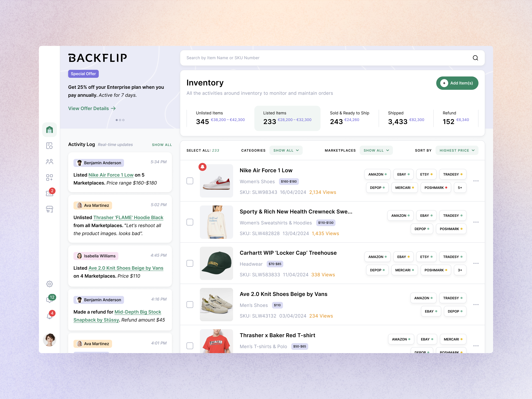The width and height of the screenshot is (532, 399).
Task: Open the Categories Show All dropdown
Action: click(x=286, y=150)
